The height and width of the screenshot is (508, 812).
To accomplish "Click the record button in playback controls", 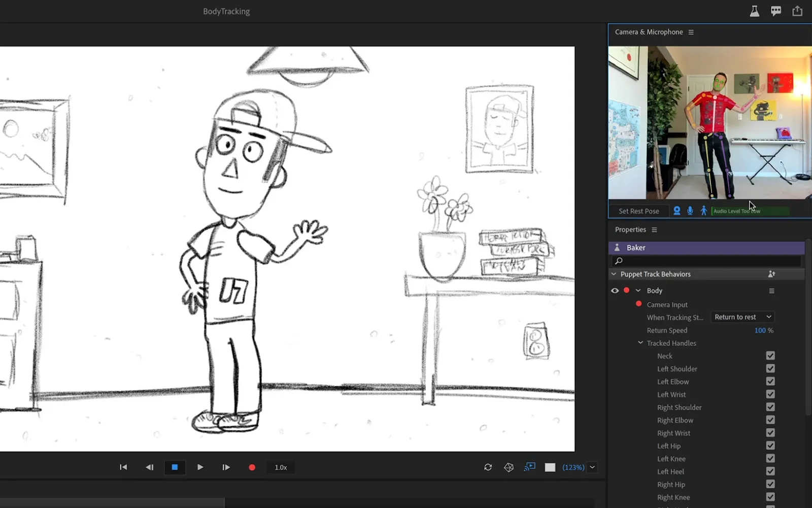I will click(252, 467).
